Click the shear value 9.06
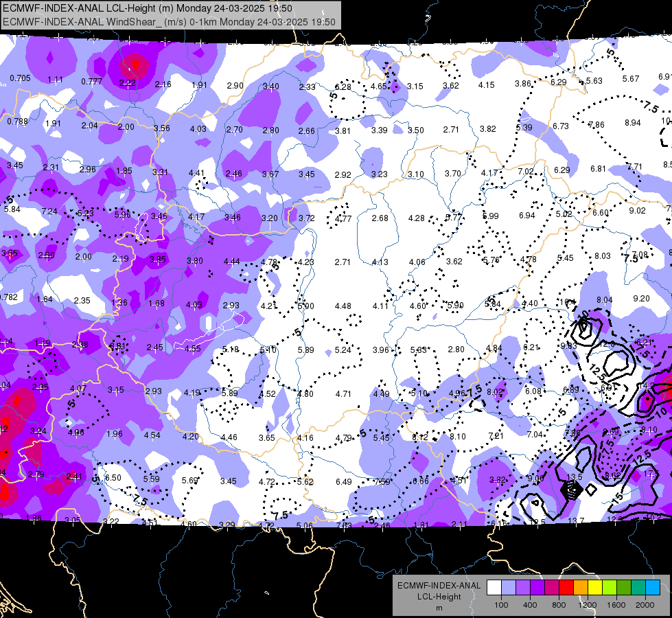The image size is (672, 618). (535, 478)
